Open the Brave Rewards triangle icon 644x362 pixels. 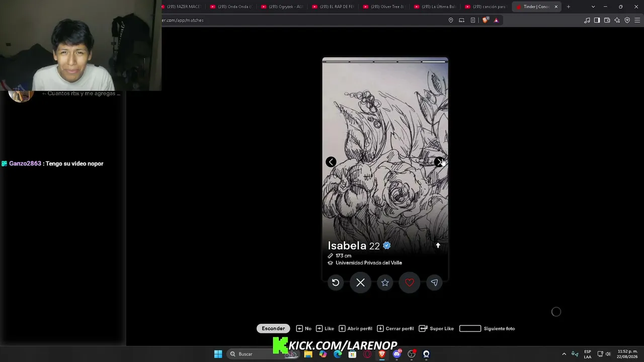(496, 20)
